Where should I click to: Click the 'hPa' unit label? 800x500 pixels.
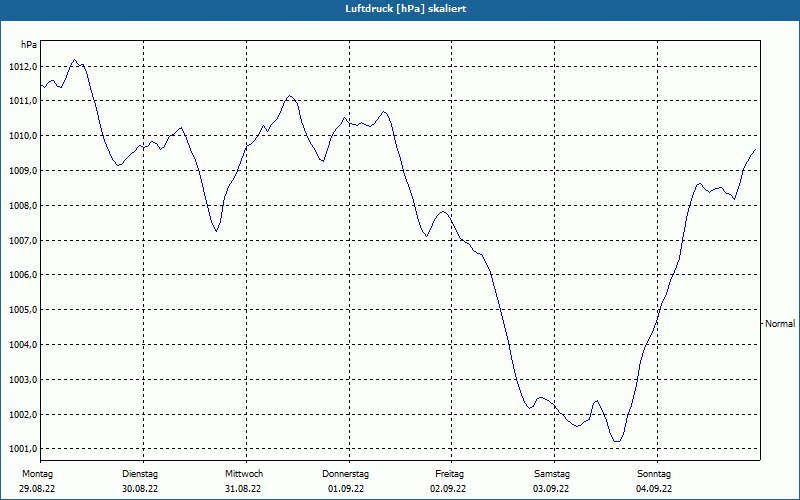[x=29, y=45]
